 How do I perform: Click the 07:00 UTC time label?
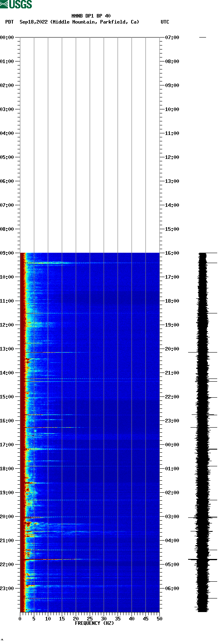[x=172, y=38]
